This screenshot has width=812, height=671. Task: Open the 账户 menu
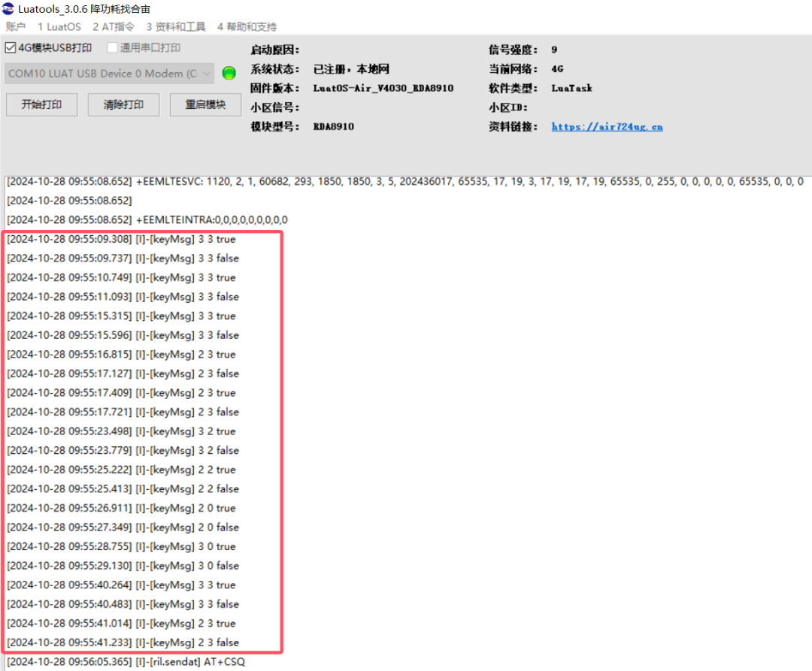[16, 27]
